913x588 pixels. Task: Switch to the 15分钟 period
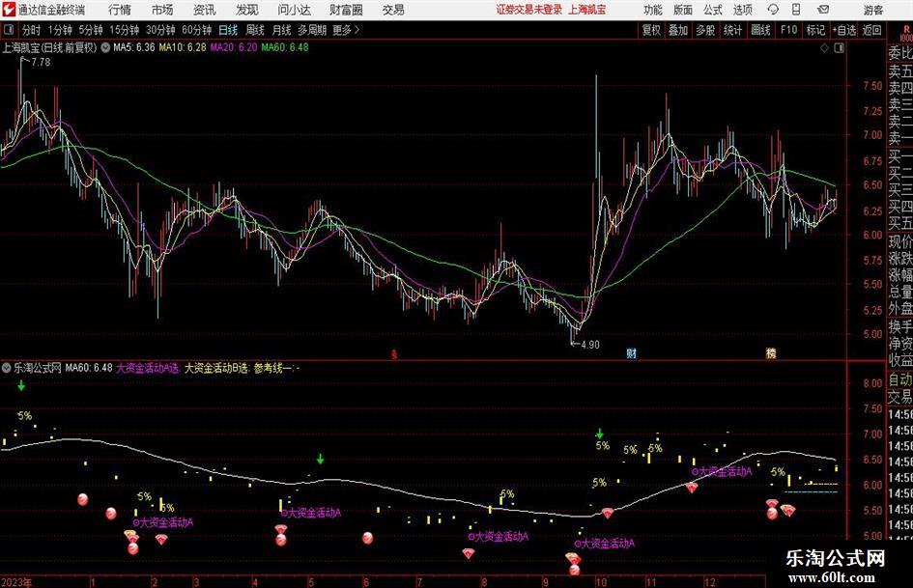coord(124,30)
